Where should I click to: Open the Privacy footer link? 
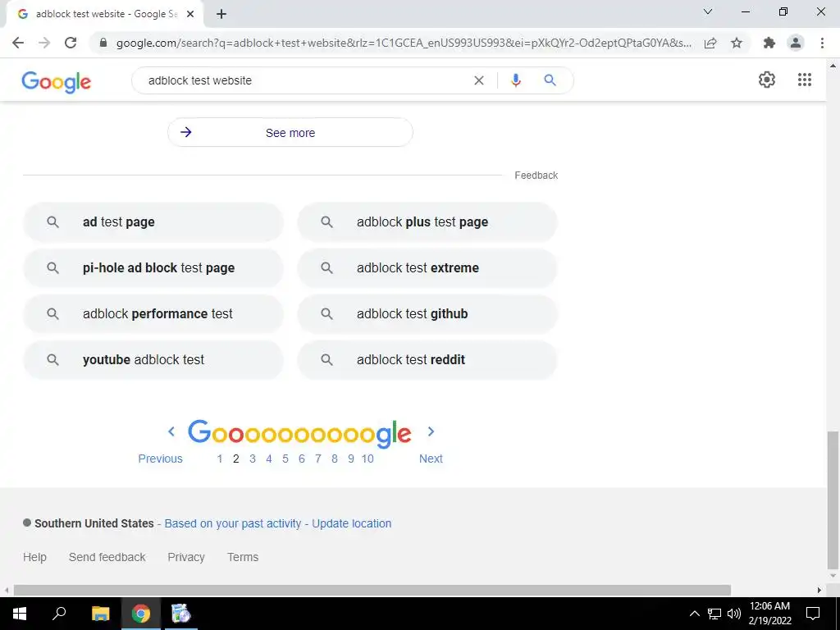point(186,557)
